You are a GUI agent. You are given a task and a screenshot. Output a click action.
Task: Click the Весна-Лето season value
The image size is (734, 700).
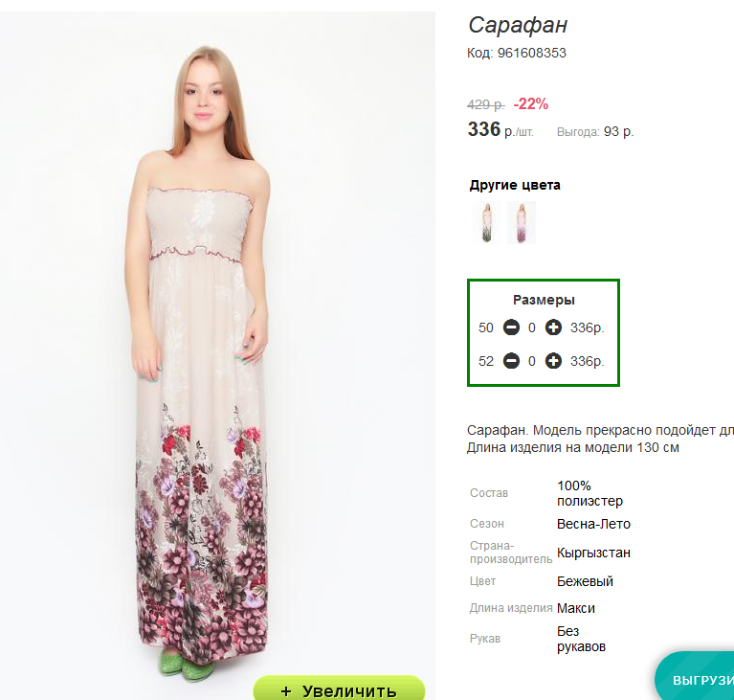[x=593, y=524]
